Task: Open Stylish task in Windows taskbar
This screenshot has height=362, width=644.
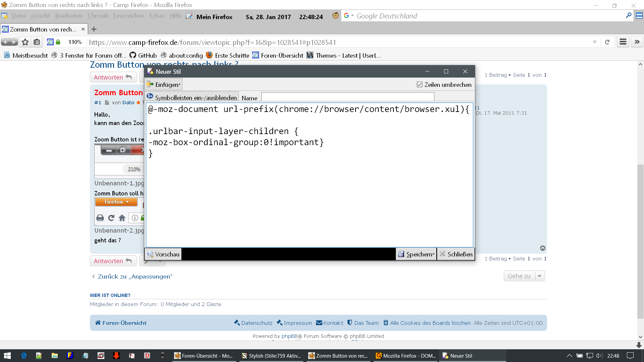Action: point(271,356)
